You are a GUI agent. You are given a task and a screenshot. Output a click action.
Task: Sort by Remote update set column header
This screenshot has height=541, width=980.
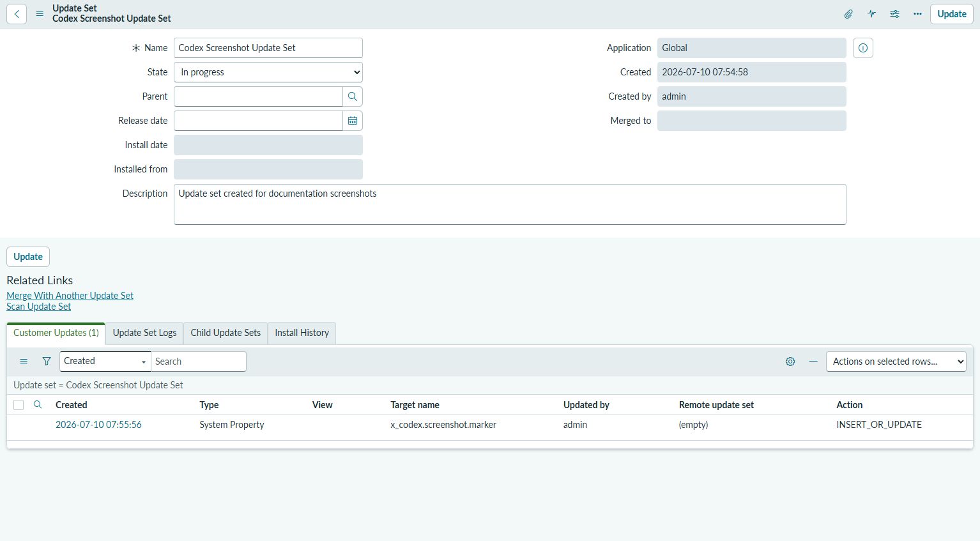tap(716, 405)
